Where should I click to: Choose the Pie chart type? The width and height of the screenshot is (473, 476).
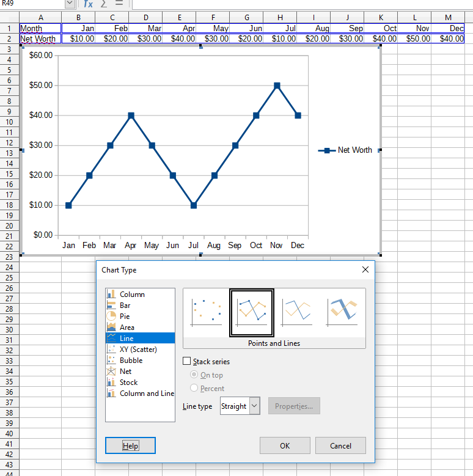click(x=125, y=317)
